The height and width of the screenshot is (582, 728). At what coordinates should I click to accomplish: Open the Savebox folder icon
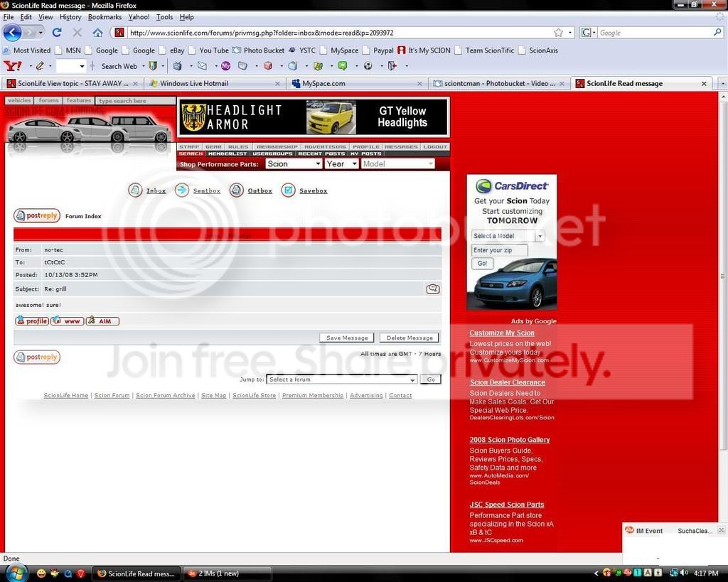click(x=288, y=190)
